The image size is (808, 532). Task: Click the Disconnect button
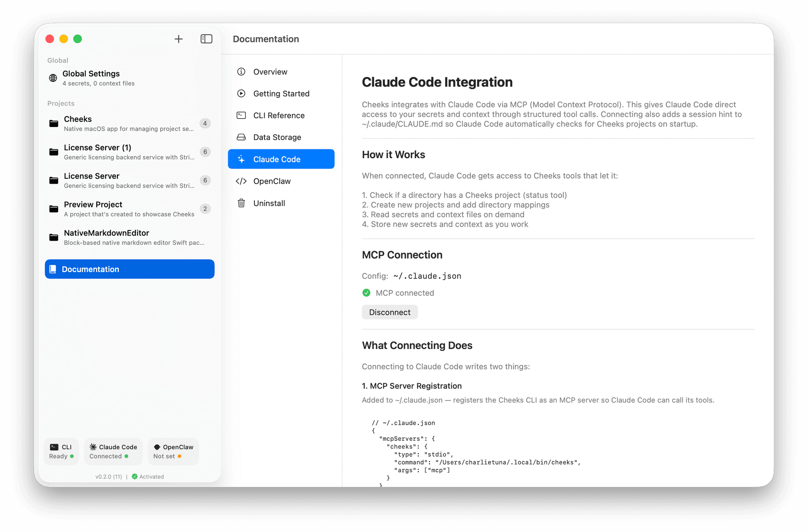[x=389, y=312]
